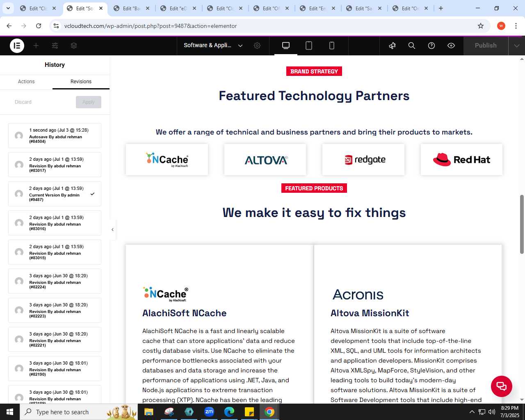Switch to browser tab Edit "Sa
Viewport: 525px width, 420px height.
(364, 8)
